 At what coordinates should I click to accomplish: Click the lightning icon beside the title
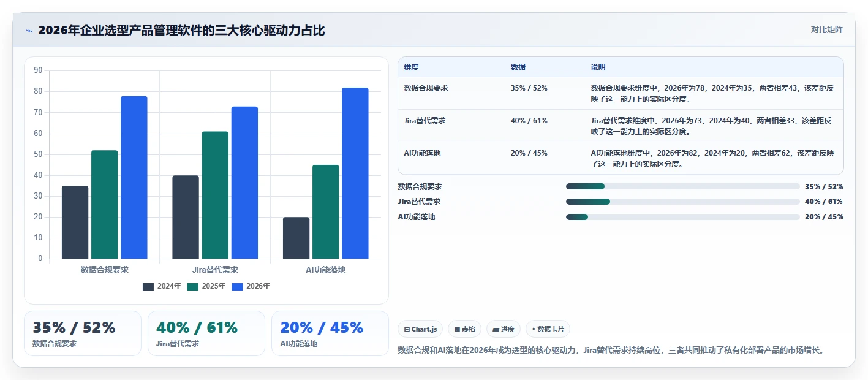click(x=29, y=31)
